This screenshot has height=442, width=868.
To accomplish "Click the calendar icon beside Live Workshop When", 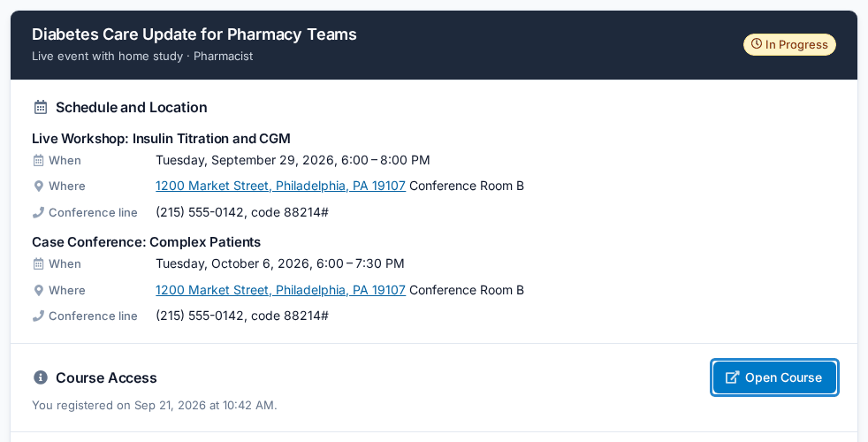I will (38, 161).
